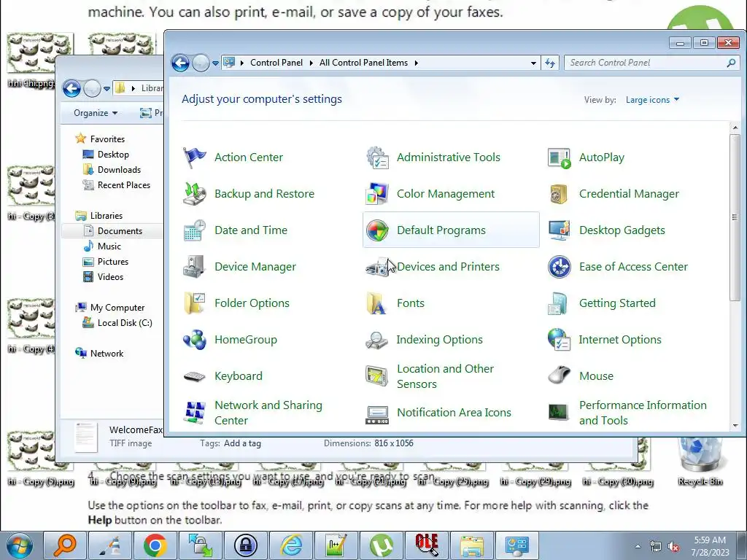Open Google Chrome from the taskbar
This screenshot has height=560, width=747.
(155, 545)
